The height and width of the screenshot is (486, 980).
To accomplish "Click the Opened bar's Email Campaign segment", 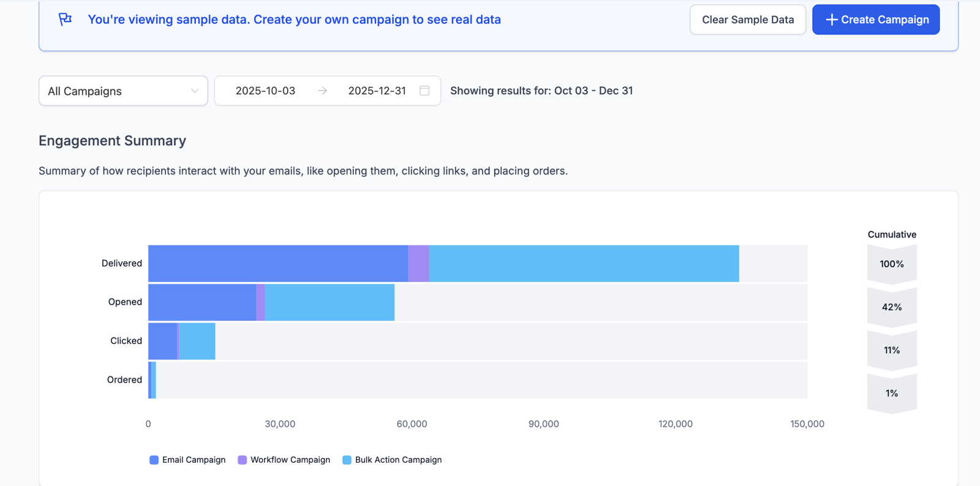I will click(x=202, y=302).
